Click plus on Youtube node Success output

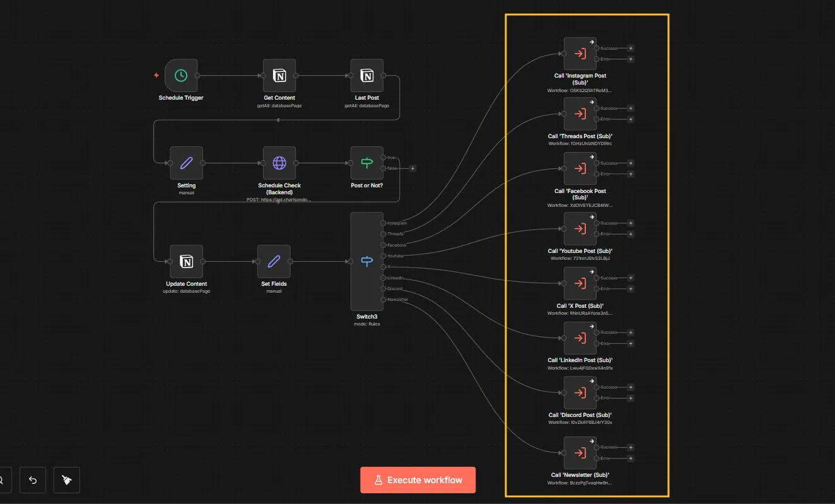631,223
